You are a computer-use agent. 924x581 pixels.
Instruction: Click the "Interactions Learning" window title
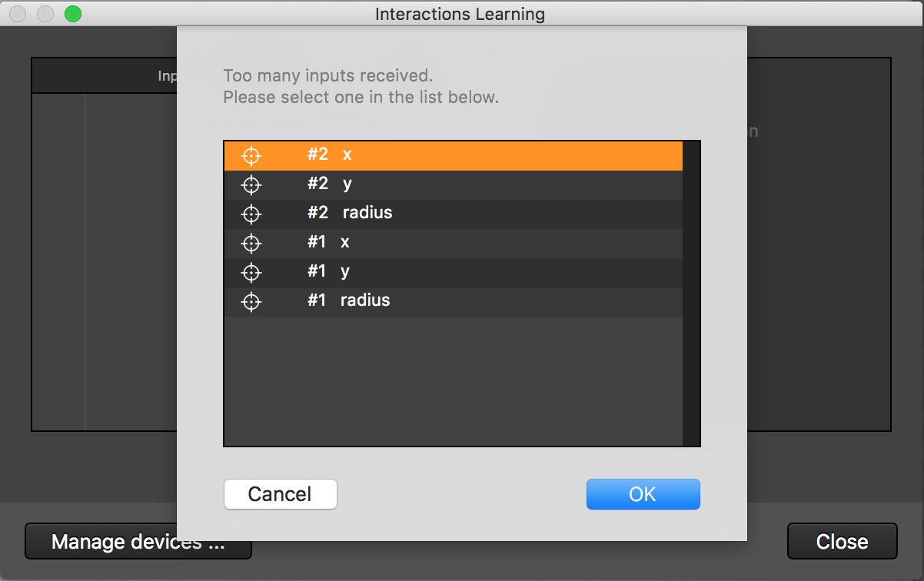click(460, 14)
